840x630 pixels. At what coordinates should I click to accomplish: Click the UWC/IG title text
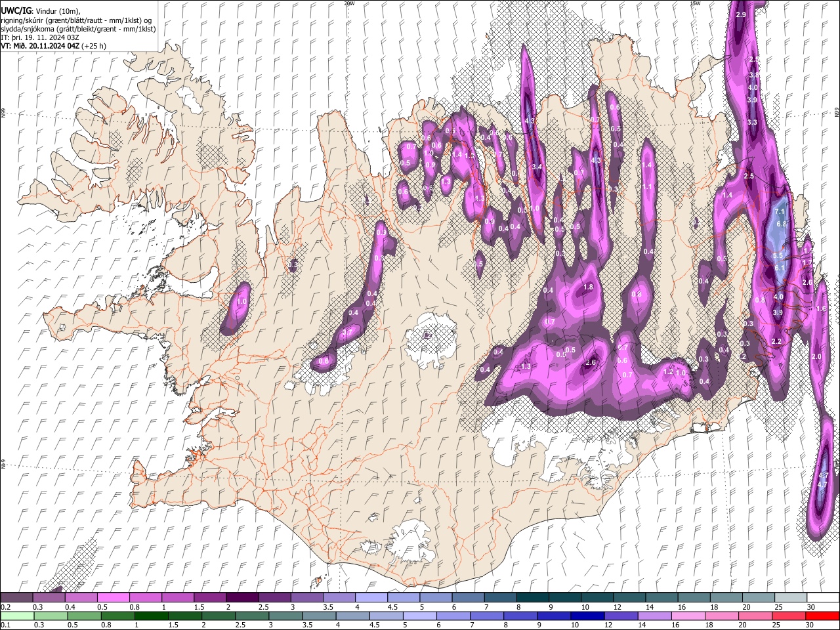(x=15, y=11)
